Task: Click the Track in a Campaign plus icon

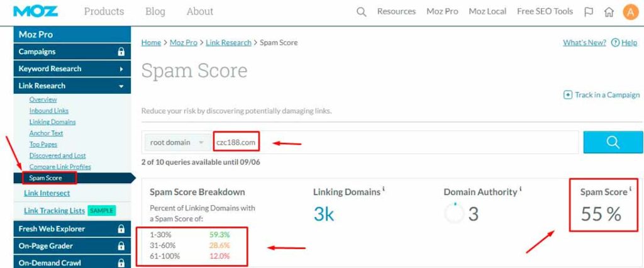Action: (568, 95)
